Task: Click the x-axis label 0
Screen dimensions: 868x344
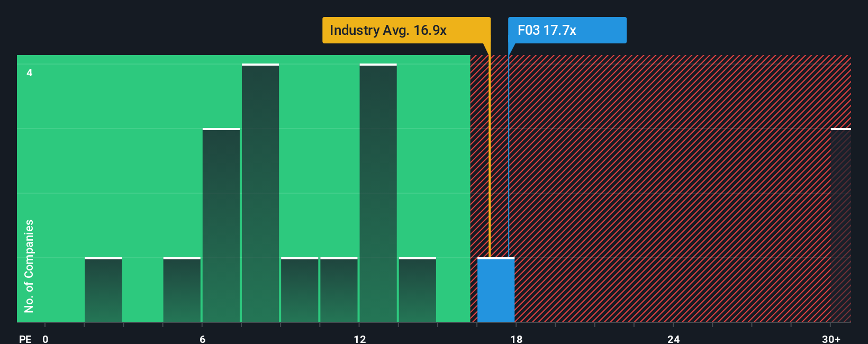Action: click(46, 339)
